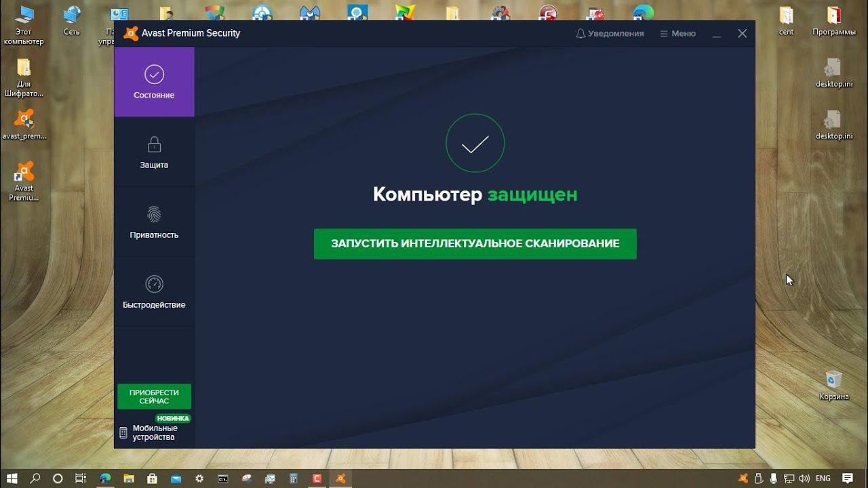The width and height of the screenshot is (868, 488).
Task: Open the red C app on taskbar
Action: (317, 479)
